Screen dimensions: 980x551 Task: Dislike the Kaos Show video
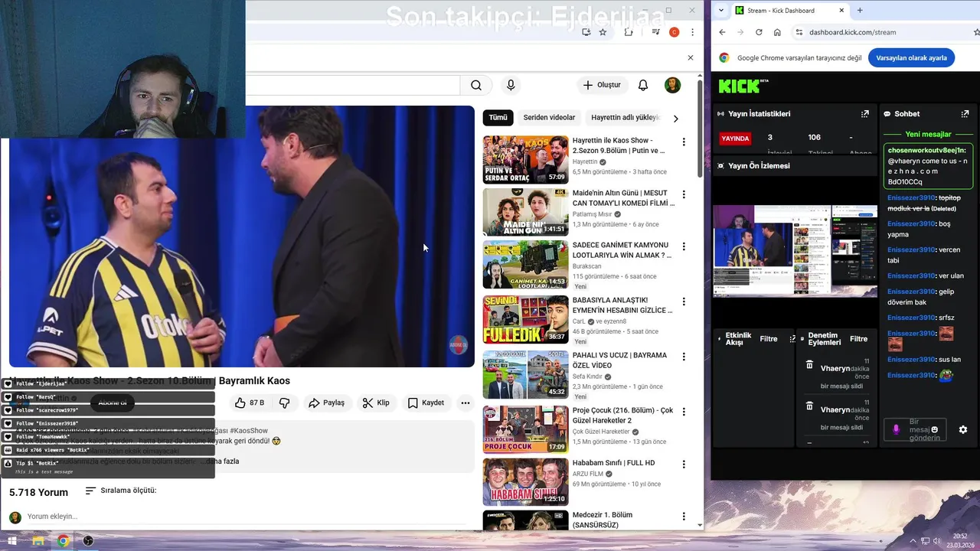[x=284, y=403]
